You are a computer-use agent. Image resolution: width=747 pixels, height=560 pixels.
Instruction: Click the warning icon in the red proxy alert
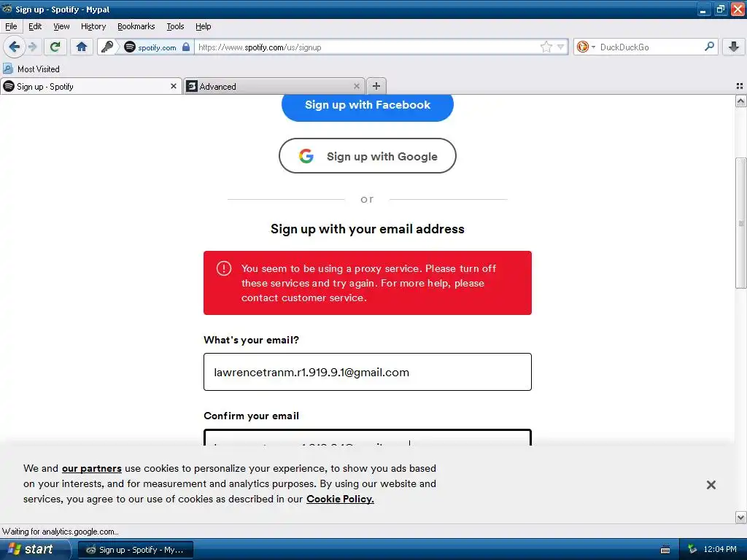[224, 268]
